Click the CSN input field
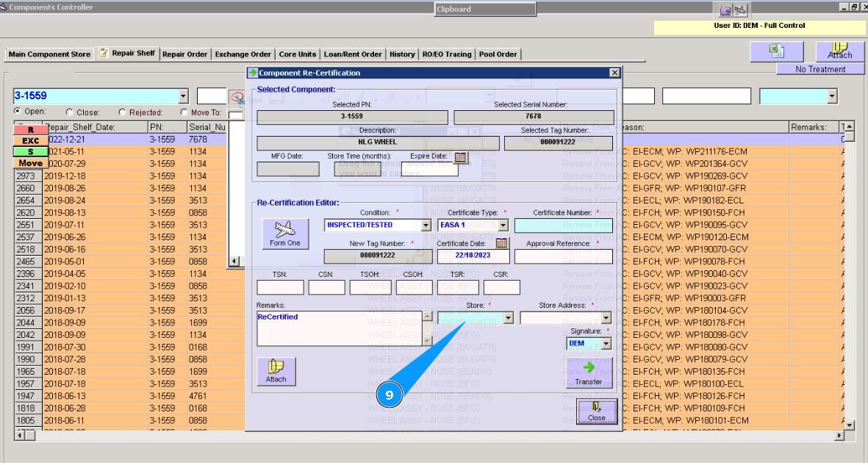Viewport: 868px width, 465px height. (x=326, y=287)
